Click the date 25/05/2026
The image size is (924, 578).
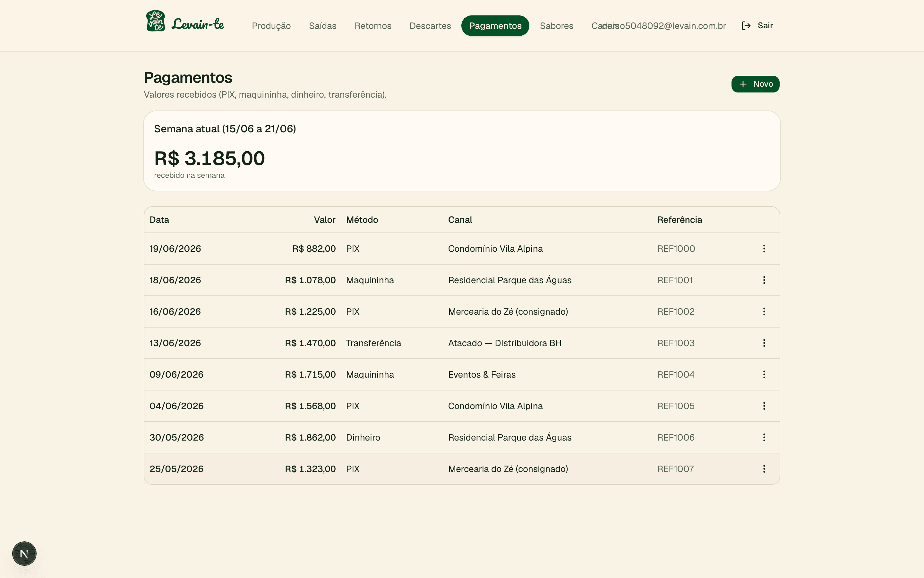(x=176, y=469)
